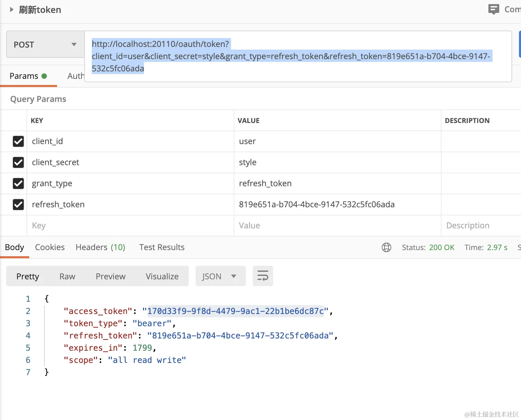
Task: Click the 2.97 s response time
Action: [497, 247]
